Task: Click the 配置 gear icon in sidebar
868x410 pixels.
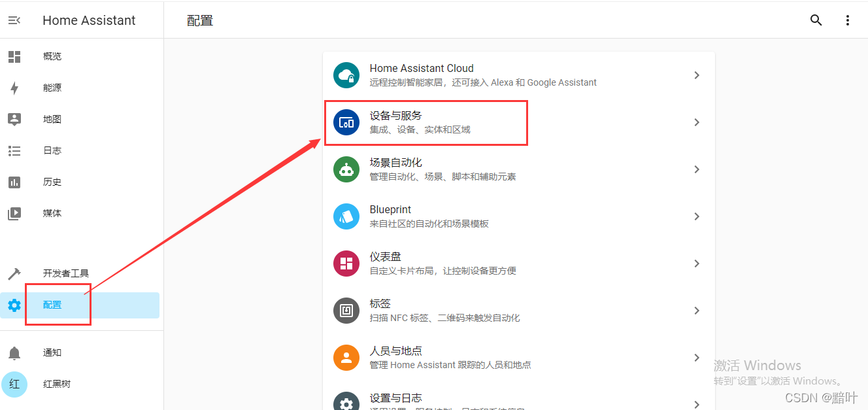Action: 14,305
